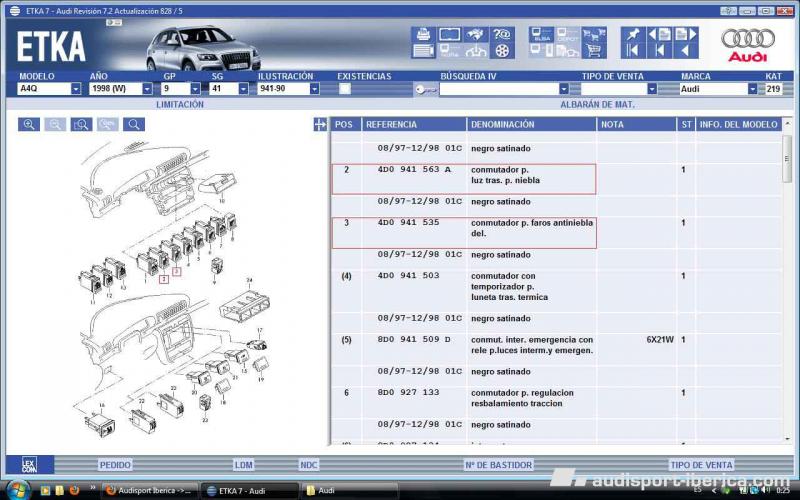
Task: Click the ELSA monitor icon
Action: coord(541,34)
